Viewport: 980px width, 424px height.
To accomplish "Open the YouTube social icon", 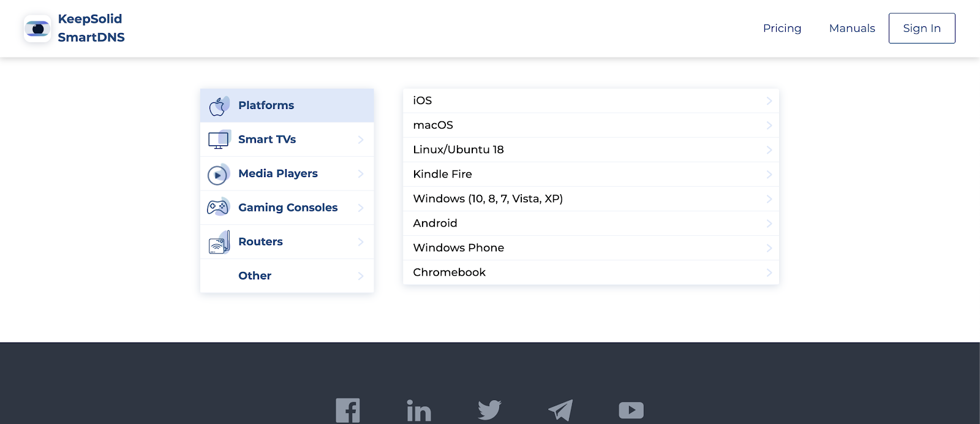I will coord(631,410).
